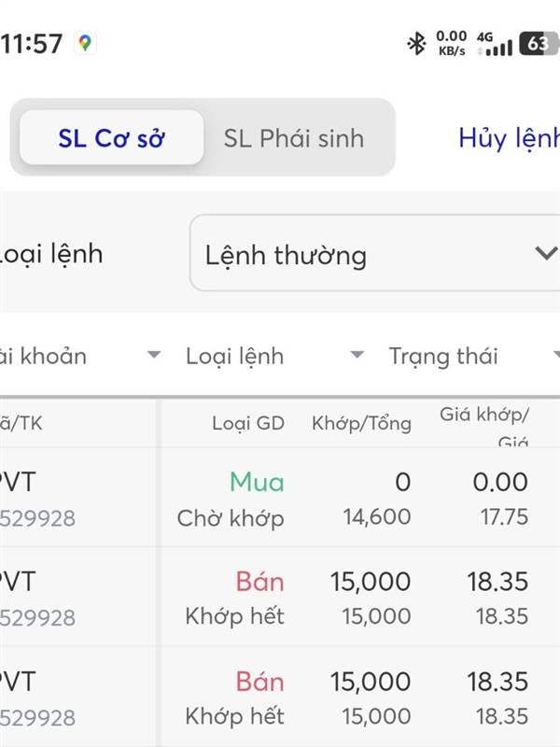Tap the 4G signal strength icon
560x747 pixels.
pos(494,44)
